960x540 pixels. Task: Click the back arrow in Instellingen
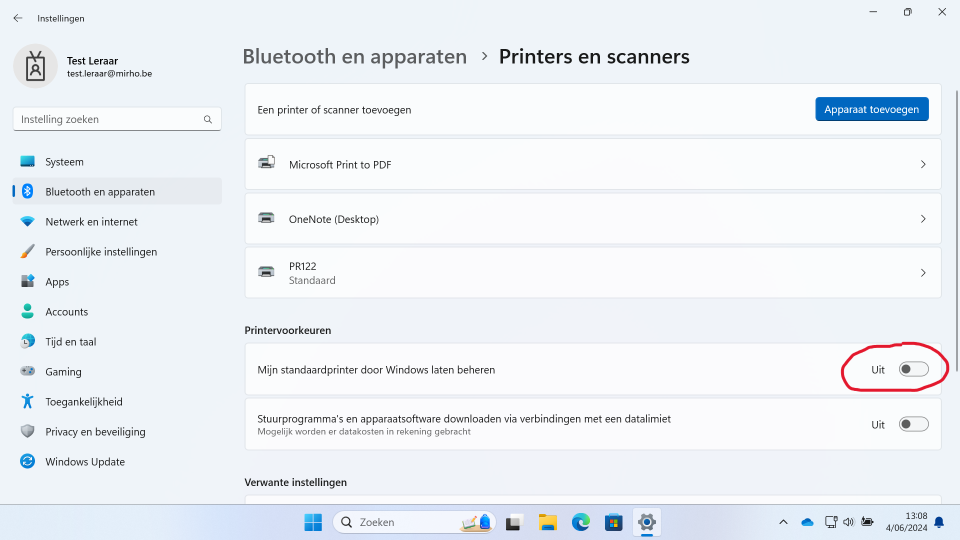point(18,18)
